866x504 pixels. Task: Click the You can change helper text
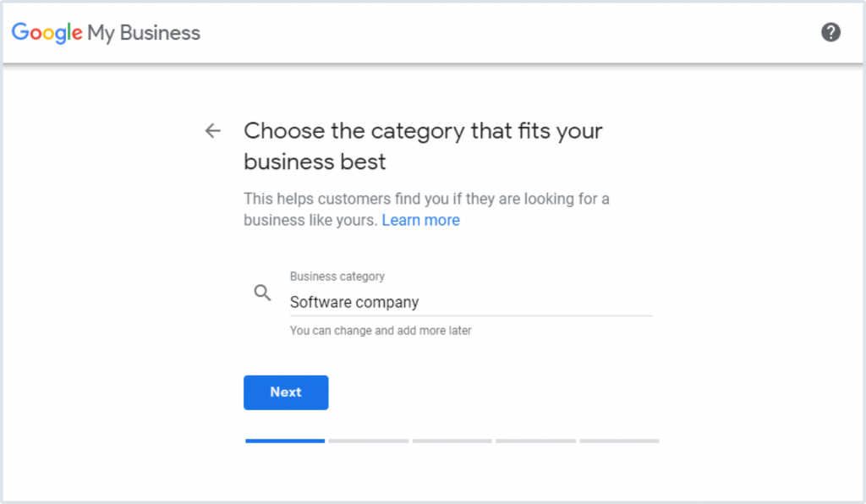[381, 331]
